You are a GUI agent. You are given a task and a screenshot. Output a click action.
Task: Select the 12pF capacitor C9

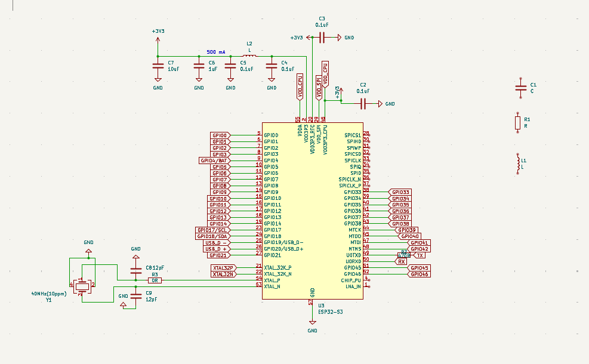tap(135, 297)
